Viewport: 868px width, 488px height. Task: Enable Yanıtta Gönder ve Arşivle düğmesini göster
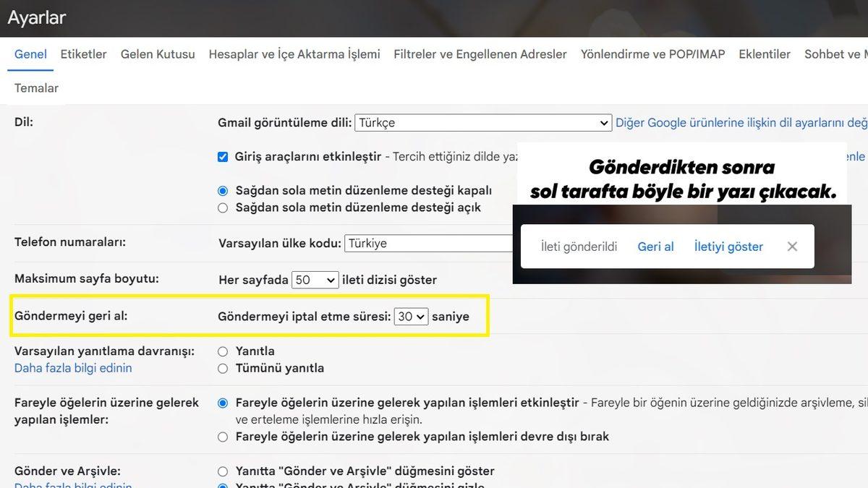pyautogui.click(x=223, y=471)
